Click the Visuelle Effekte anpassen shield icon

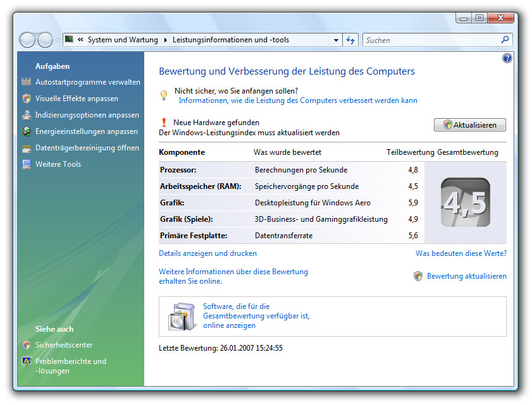coord(26,99)
